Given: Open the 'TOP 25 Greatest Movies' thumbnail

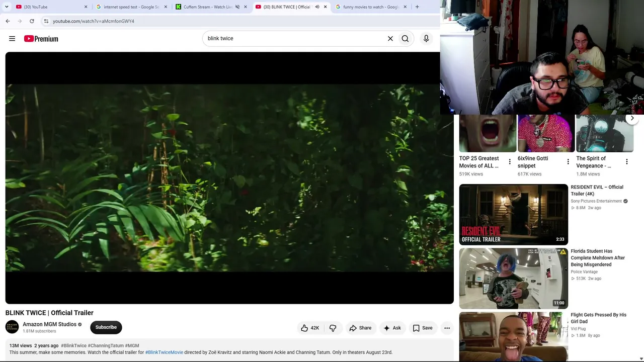Looking at the screenshot, I should coord(488,133).
